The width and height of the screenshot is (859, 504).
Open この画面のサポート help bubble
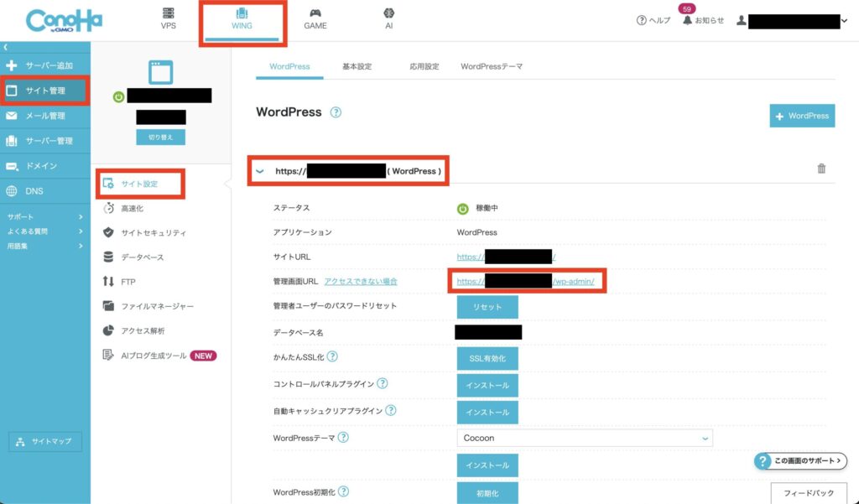pos(800,461)
